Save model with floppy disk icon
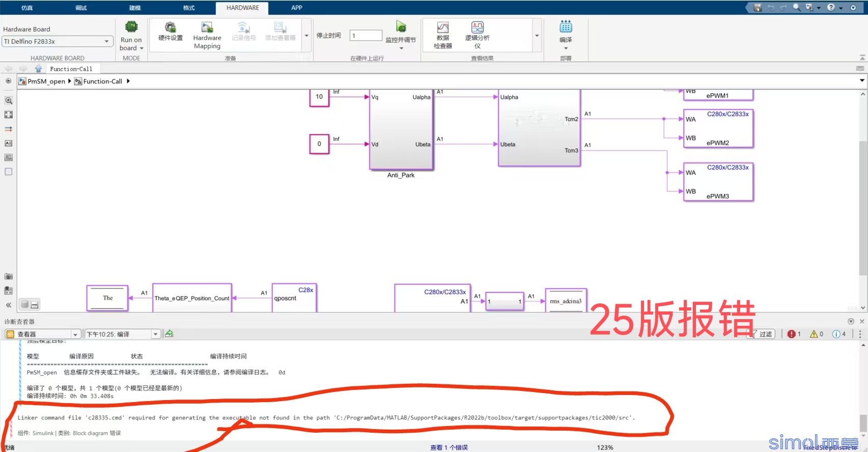 coord(758,8)
